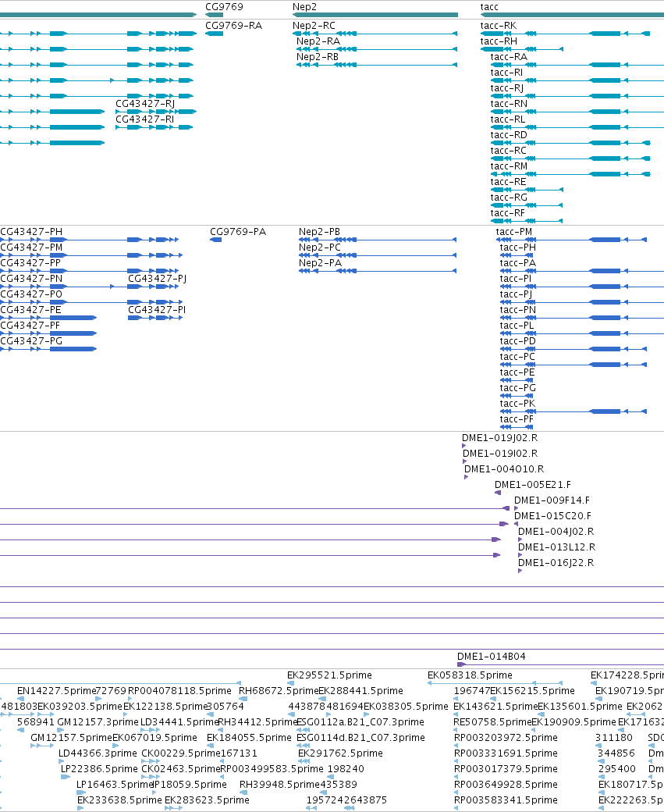Select EST label RP003203972.5prime
The width and height of the screenshot is (664, 812).
pos(506,737)
